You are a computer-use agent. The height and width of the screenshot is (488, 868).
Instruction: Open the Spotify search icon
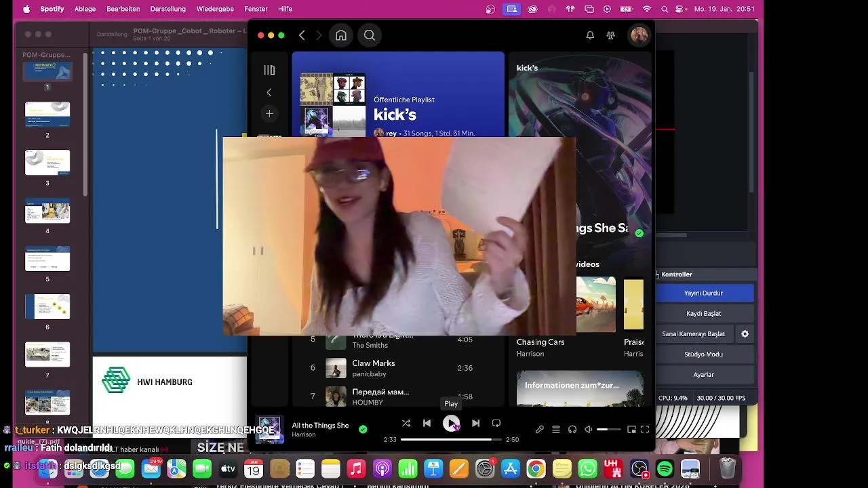point(370,35)
